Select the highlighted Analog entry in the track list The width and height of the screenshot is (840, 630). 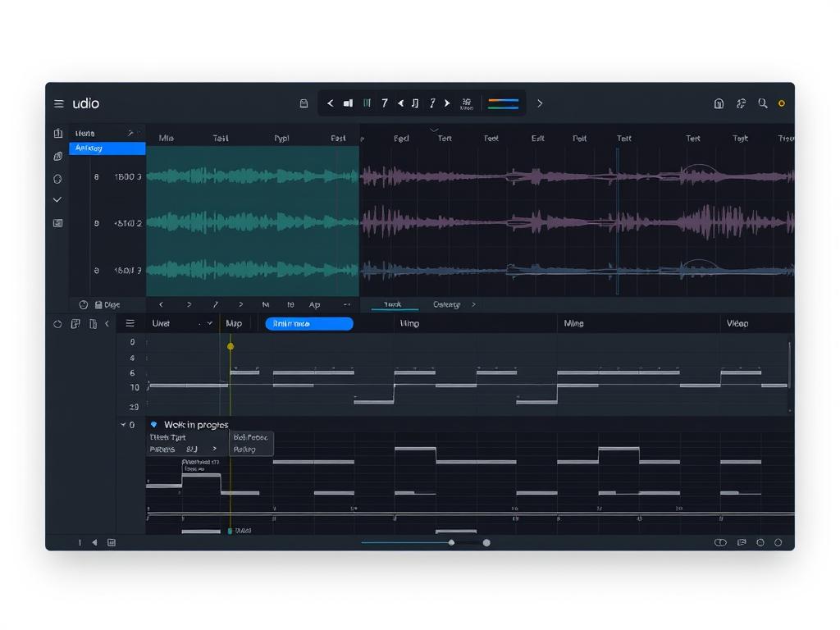click(107, 148)
